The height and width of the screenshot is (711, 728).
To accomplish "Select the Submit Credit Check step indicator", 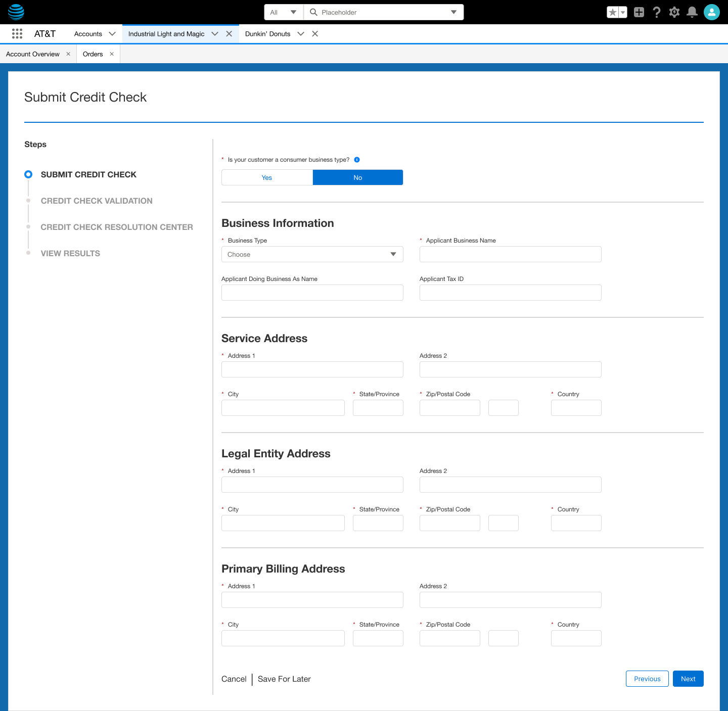I will (x=28, y=174).
